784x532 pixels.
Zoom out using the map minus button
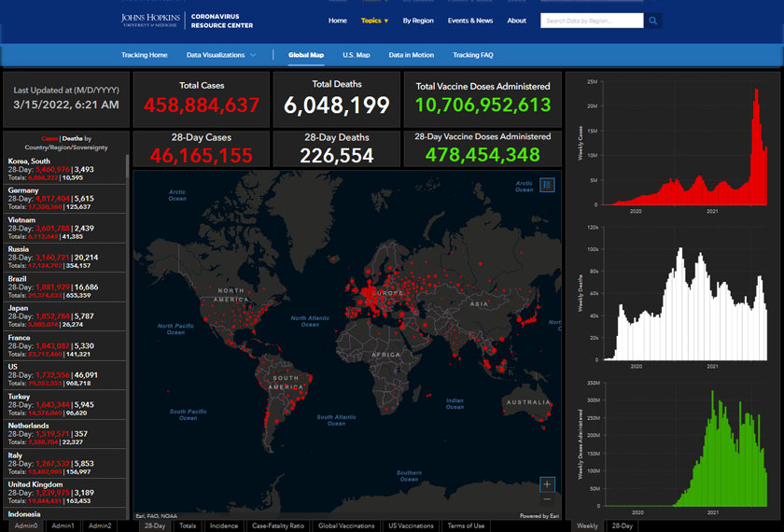click(547, 499)
